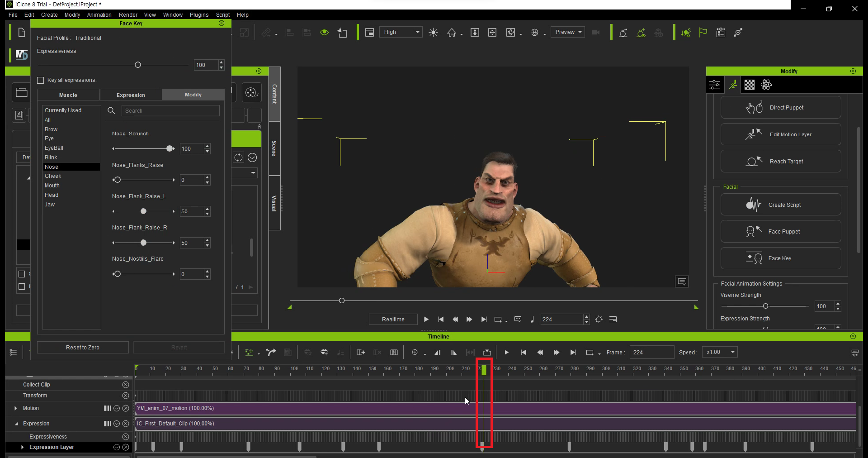This screenshot has height=458, width=868.
Task: Select the Jaw muscle category
Action: pos(50,205)
